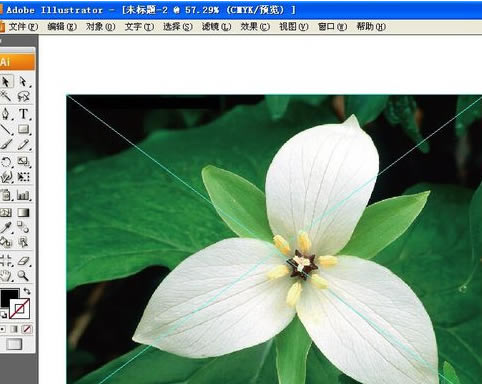This screenshot has height=384, width=482.
Task: Toggle the screen mode button
Action: [14, 344]
